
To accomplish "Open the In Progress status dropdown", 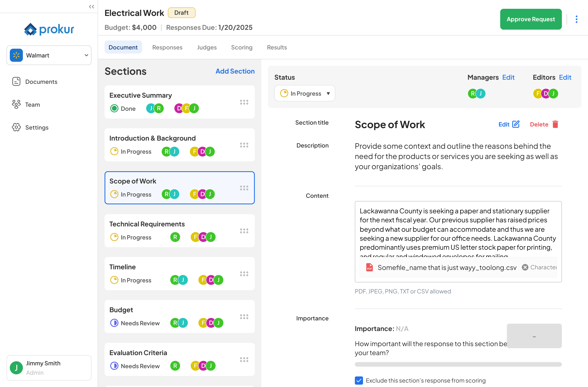I will (305, 93).
